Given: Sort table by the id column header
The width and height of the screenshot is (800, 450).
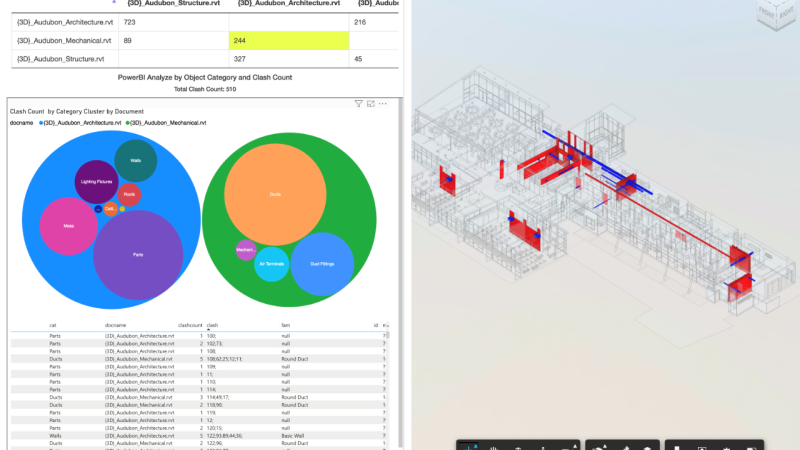Looking at the screenshot, I should (376, 325).
